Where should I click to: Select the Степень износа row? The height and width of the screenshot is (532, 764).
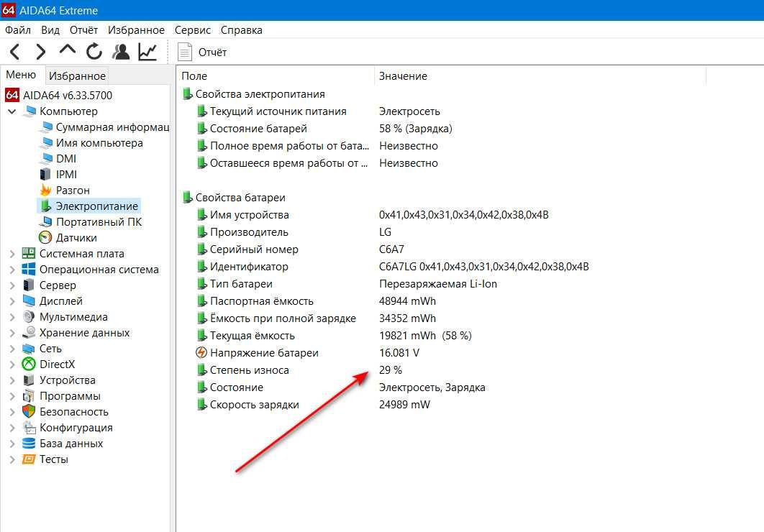point(299,370)
